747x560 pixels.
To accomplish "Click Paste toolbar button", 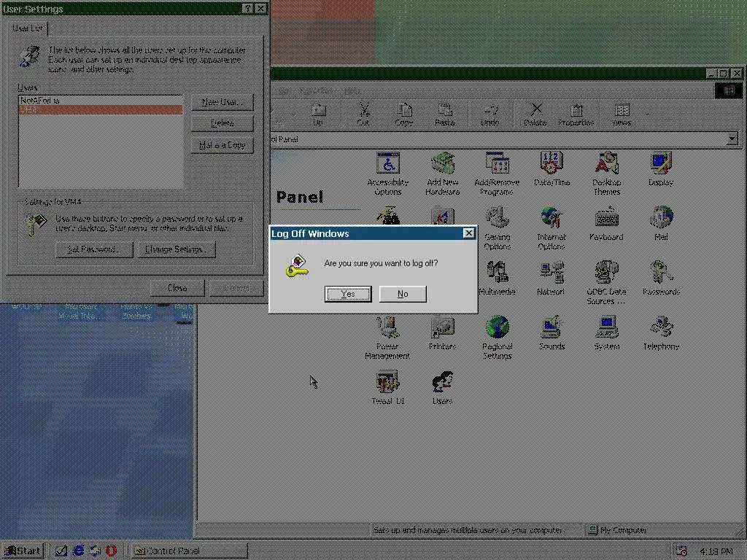I will pyautogui.click(x=444, y=115).
